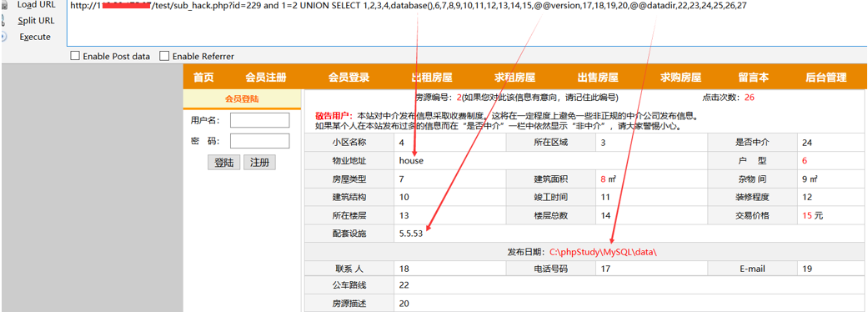868x312 pixels.
Task: Click the 房屋类型 label cell
Action: [x=349, y=179]
